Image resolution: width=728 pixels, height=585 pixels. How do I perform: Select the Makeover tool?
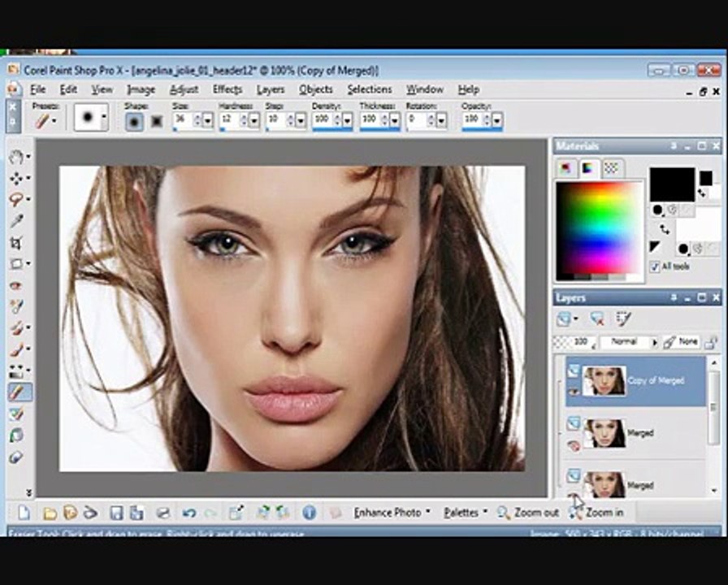(17, 306)
